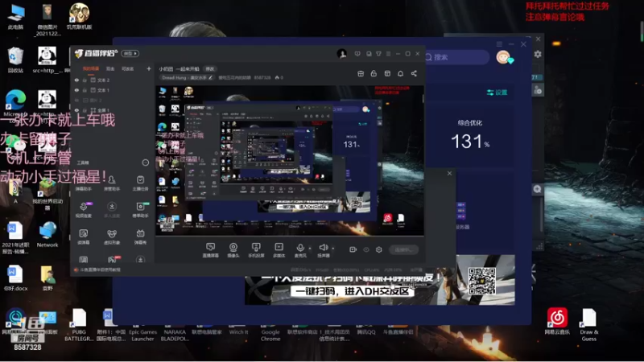Viewport: 644px width, 362px height.
Task: Toggle the lock on 文本 1 layer
Action: pyautogui.click(x=85, y=90)
